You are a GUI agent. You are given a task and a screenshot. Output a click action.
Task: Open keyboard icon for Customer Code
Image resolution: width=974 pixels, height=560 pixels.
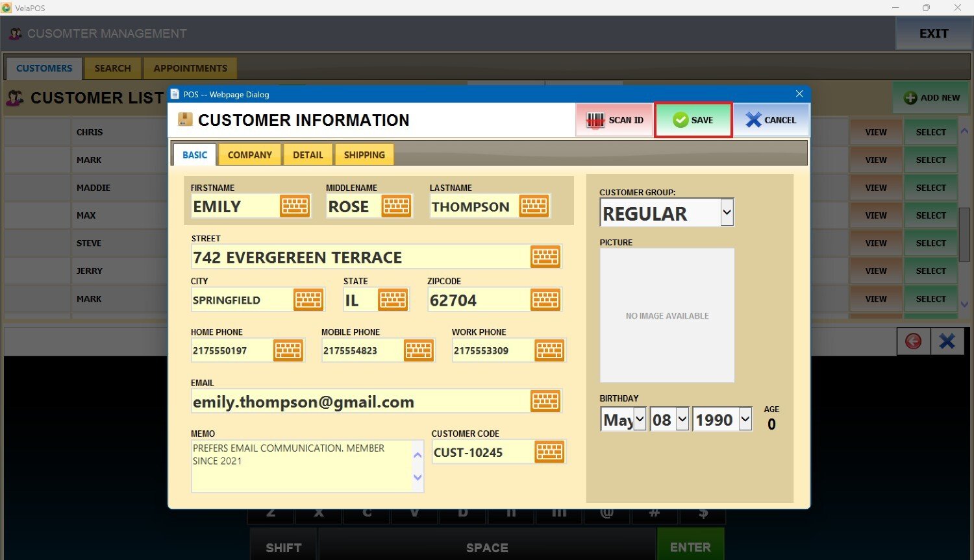point(549,452)
